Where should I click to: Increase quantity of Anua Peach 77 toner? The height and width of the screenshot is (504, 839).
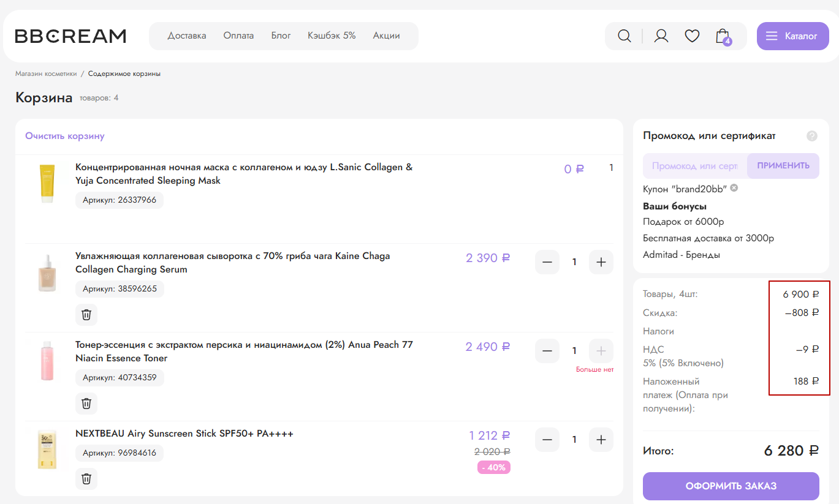pyautogui.click(x=601, y=351)
